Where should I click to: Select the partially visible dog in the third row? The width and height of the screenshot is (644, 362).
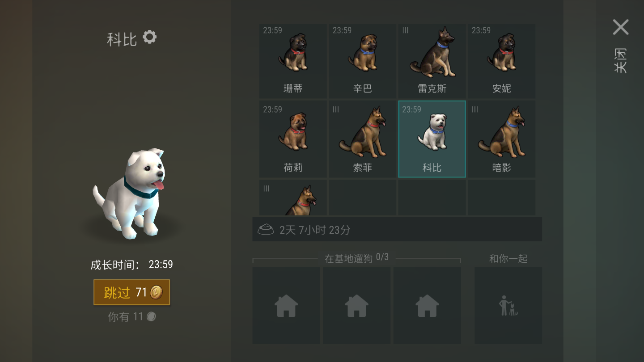coord(293,198)
